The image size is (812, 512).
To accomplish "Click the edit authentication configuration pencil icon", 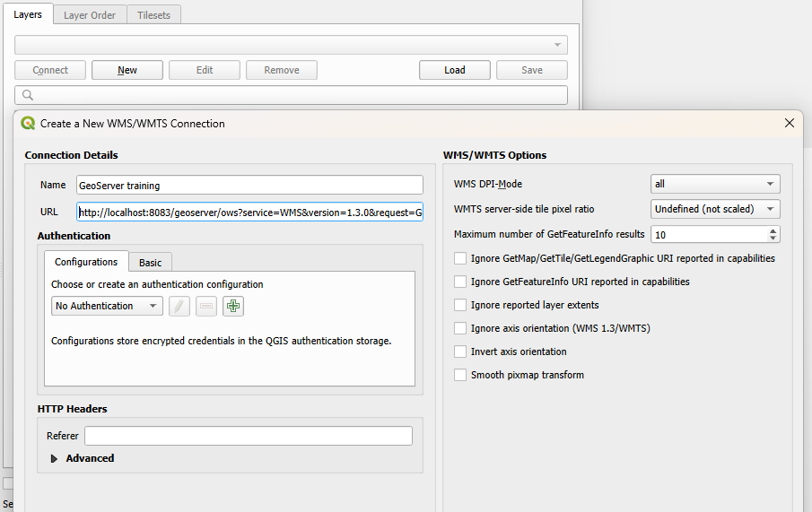I will [179, 306].
